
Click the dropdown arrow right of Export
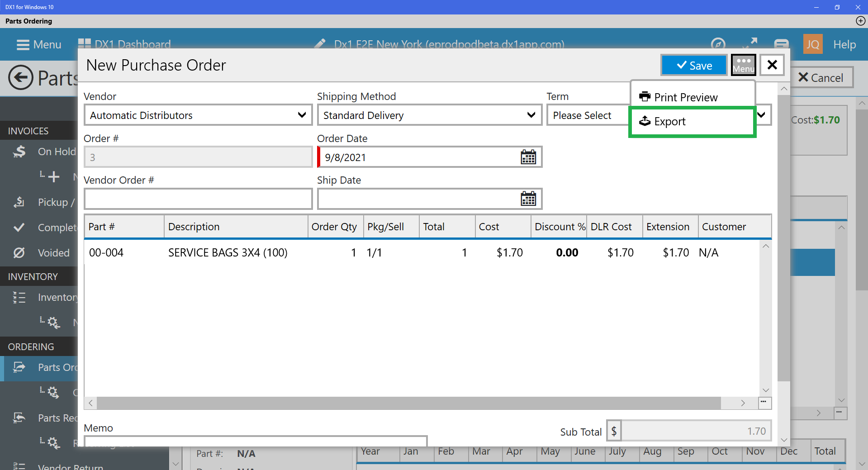tap(762, 115)
